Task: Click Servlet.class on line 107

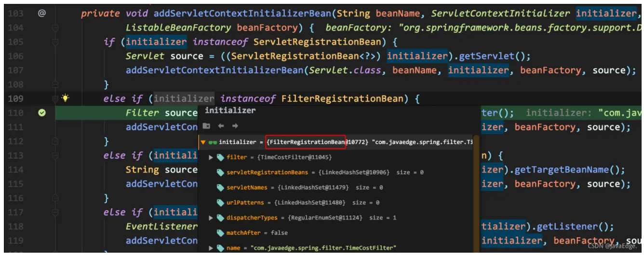Action: pyautogui.click(x=345, y=70)
